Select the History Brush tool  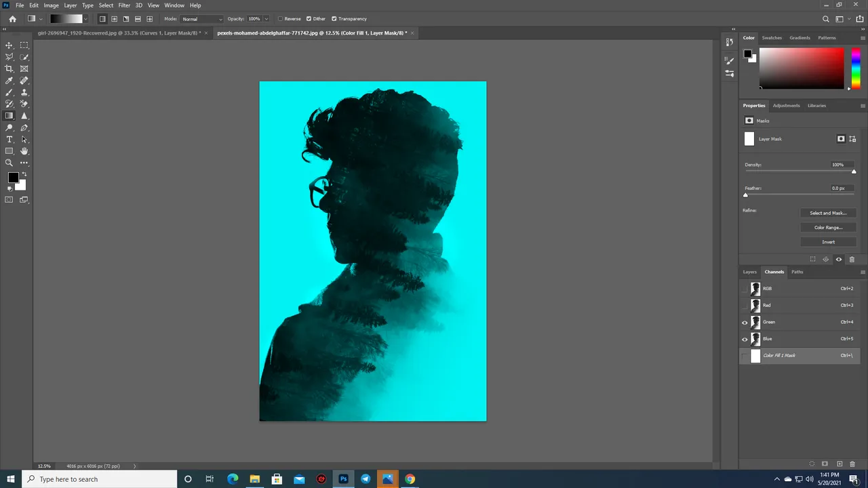pos(9,104)
